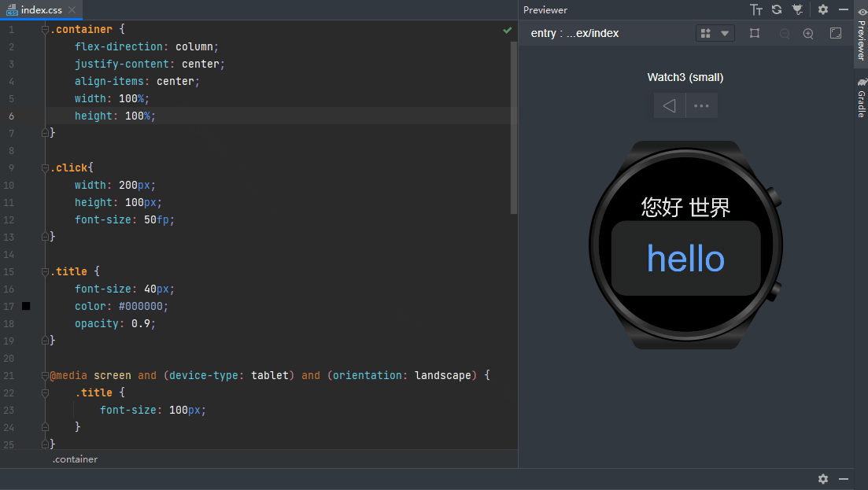Click 'opacity: 0.9;' on line 18
This screenshot has height=490, width=868.
115,323
